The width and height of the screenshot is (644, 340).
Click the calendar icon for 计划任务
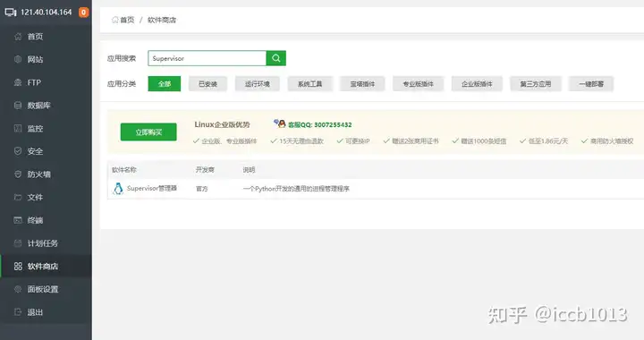18,243
